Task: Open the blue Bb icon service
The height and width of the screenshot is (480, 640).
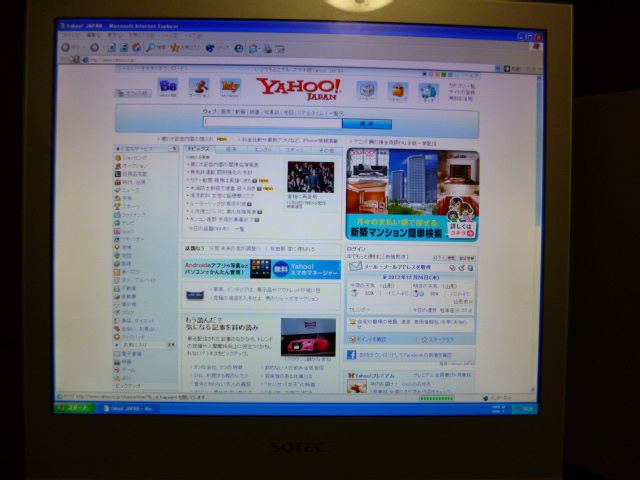Action: (x=168, y=87)
